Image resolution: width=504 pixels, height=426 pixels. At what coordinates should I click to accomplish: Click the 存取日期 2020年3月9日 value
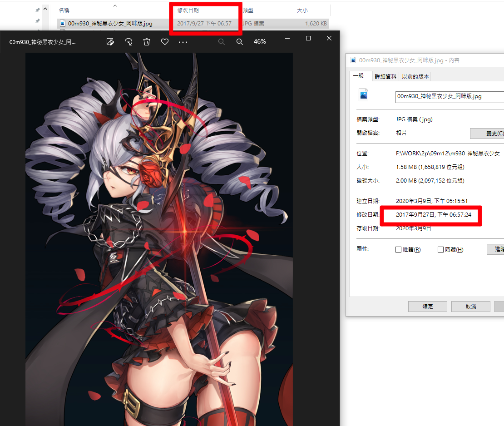pyautogui.click(x=413, y=228)
